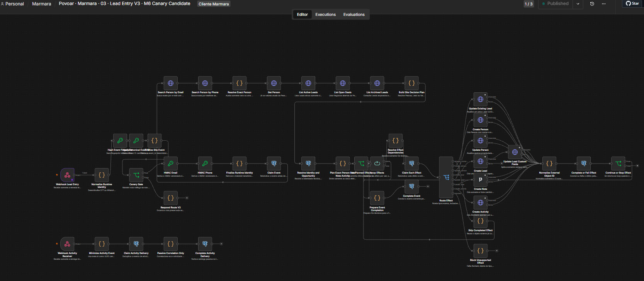Select the List Open Deals HTTP node
Screen dimensions: 644x281
pos(343,83)
